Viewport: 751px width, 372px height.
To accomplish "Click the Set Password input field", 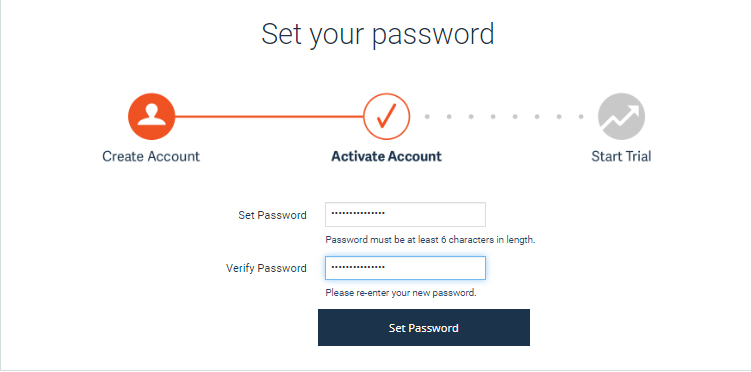I will [x=405, y=214].
